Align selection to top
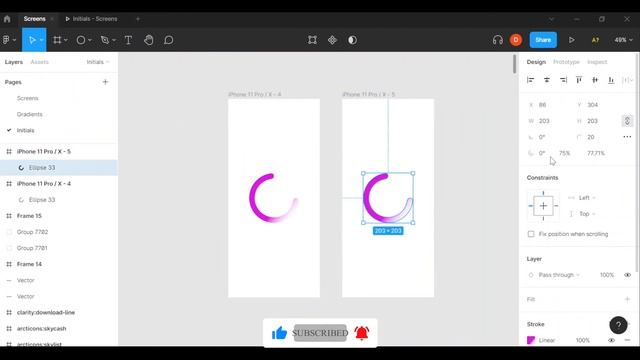This screenshot has height=360, width=640. point(579,80)
